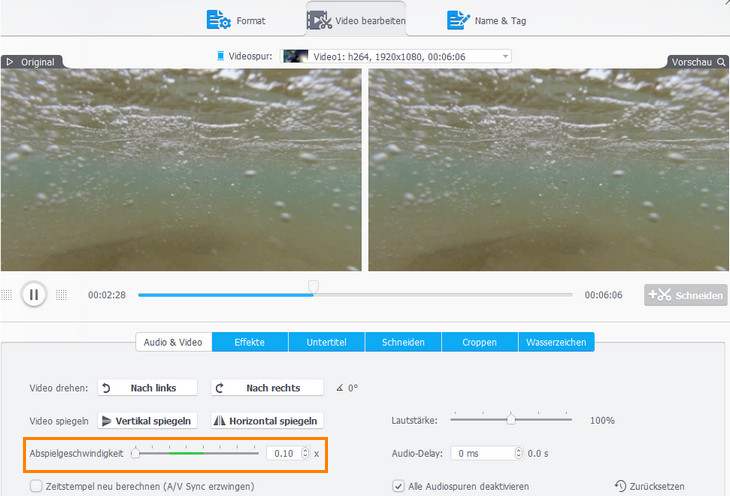Click the Vorschau magnifier icon
Viewport: 730px width, 496px height.
721,61
